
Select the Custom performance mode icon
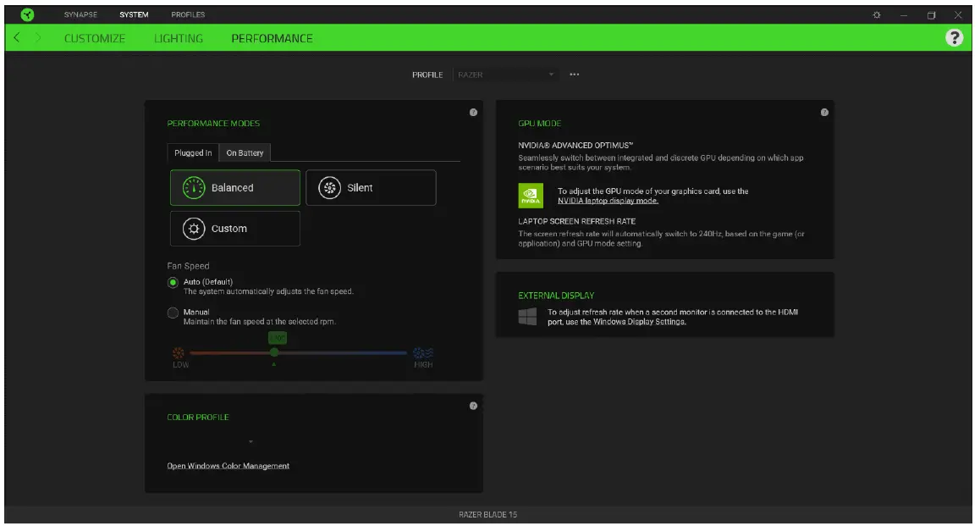click(195, 228)
